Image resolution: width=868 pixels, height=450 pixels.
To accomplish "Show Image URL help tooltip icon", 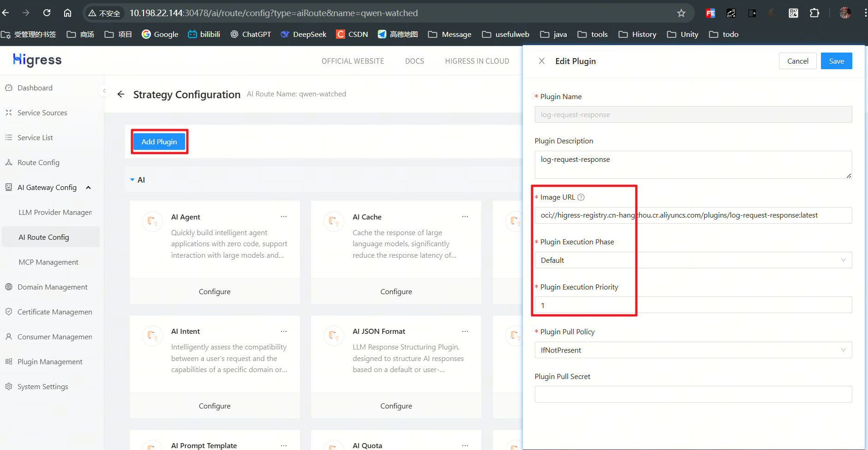I will click(581, 197).
